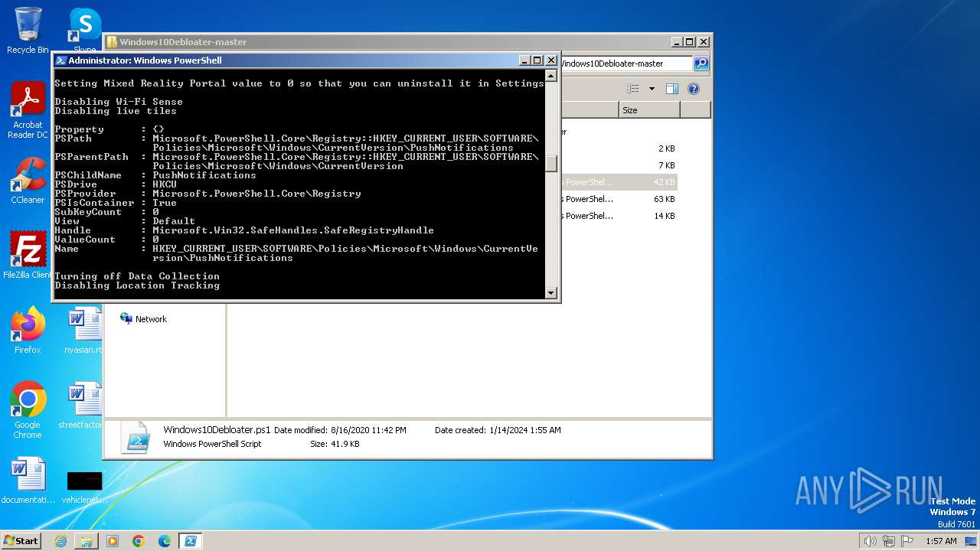
Task: Open the PowerShell window system menu icon
Action: (x=60, y=60)
